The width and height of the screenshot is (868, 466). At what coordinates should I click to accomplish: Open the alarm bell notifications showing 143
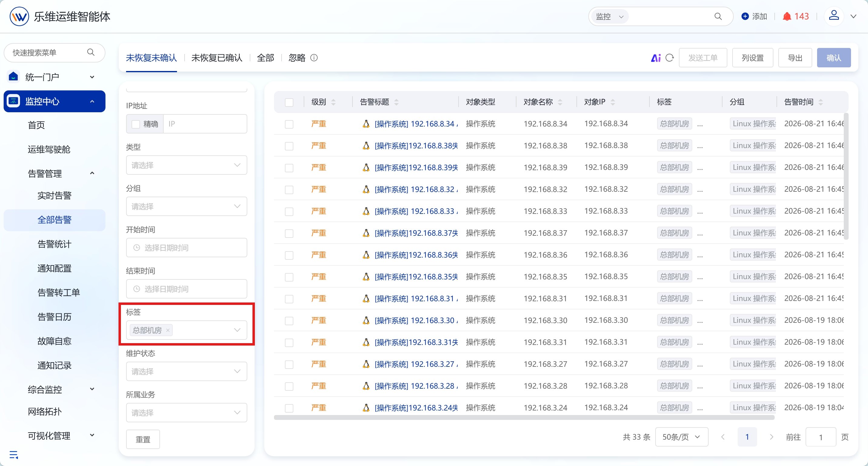[x=796, y=16]
